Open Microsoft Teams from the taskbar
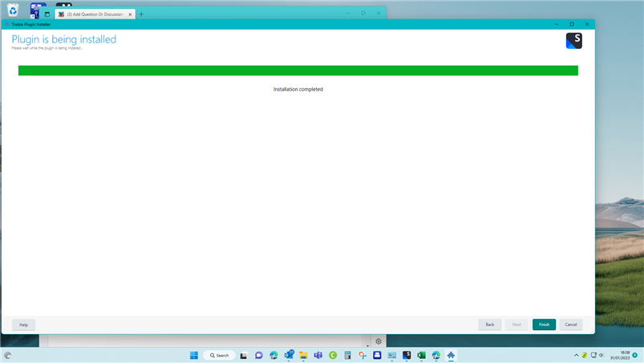Screen dimensions: 644x363 318,355
